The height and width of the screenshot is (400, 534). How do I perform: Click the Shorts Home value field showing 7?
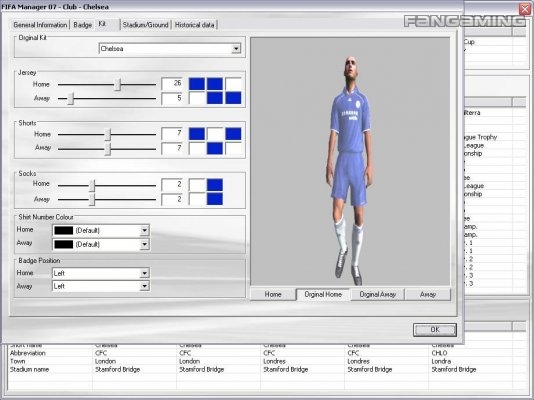[172, 134]
